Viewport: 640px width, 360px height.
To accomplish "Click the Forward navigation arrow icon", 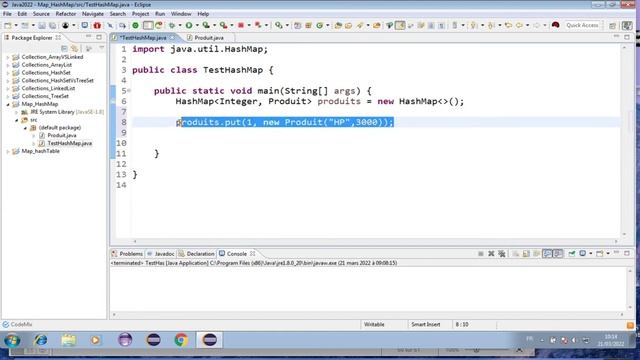I will 537,25.
